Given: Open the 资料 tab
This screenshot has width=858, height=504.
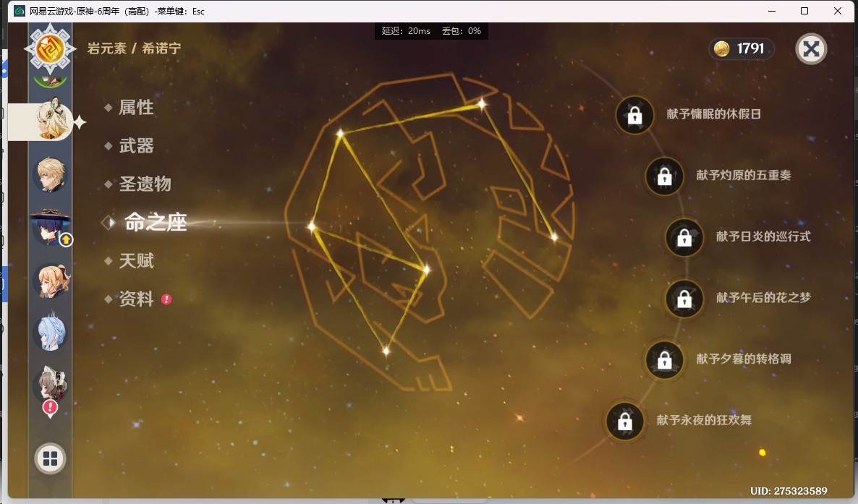Looking at the screenshot, I should 136,299.
